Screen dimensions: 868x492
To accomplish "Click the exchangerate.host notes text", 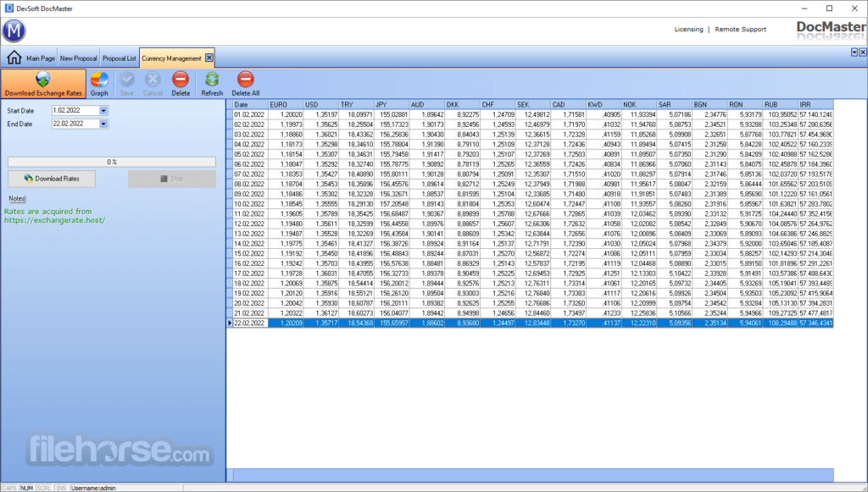I will click(54, 216).
